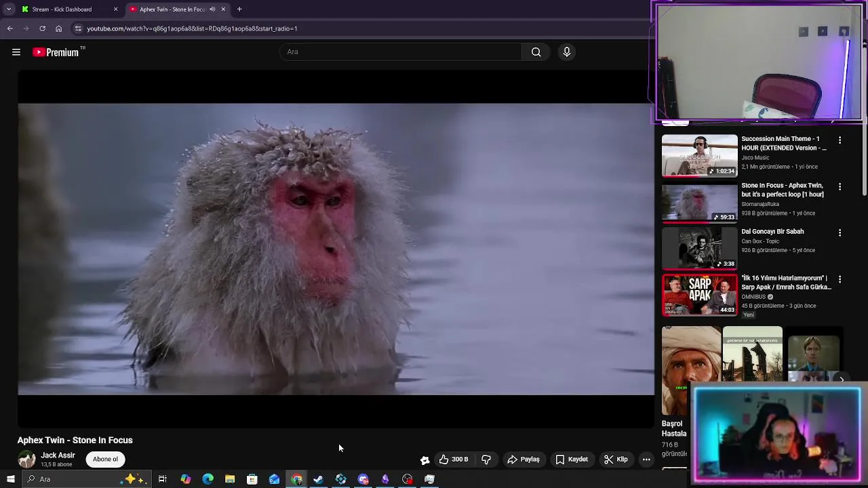Image resolution: width=868 pixels, height=488 pixels.
Task: Subscribe with Abone ol button
Action: (105, 460)
